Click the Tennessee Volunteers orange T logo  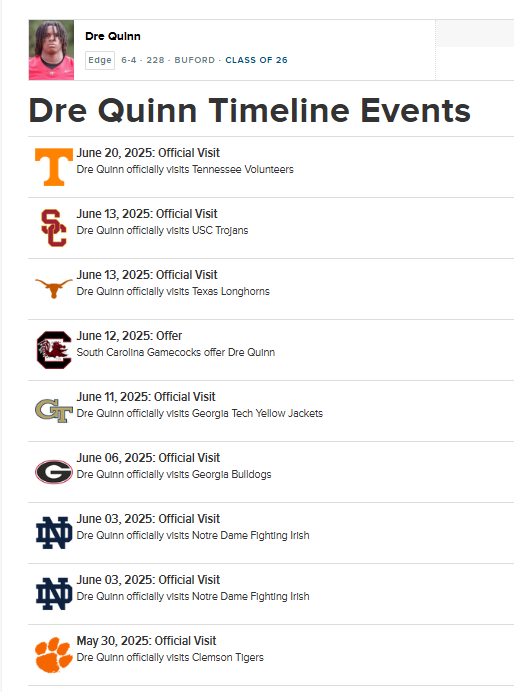pos(54,167)
